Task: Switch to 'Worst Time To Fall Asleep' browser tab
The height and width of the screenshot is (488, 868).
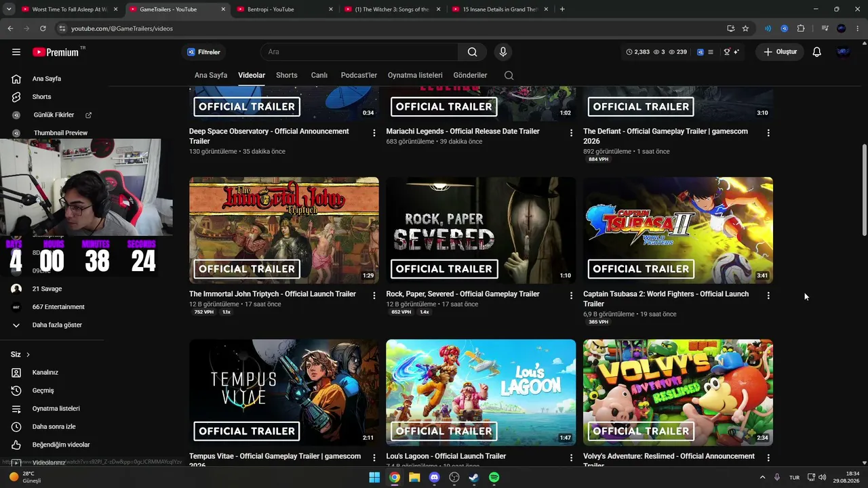Action: (x=69, y=9)
